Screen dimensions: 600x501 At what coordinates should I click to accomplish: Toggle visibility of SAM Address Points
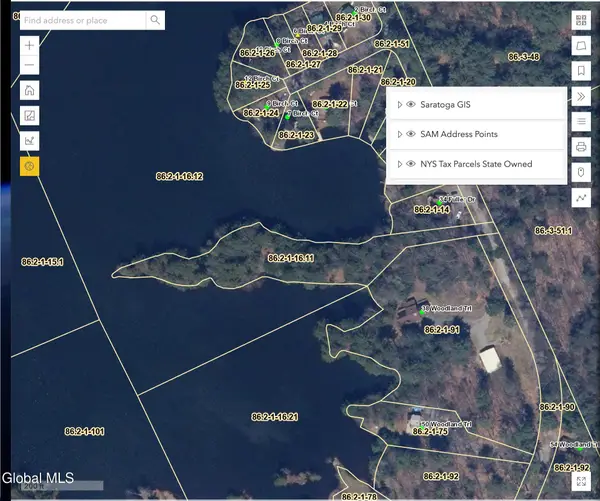pyautogui.click(x=411, y=134)
